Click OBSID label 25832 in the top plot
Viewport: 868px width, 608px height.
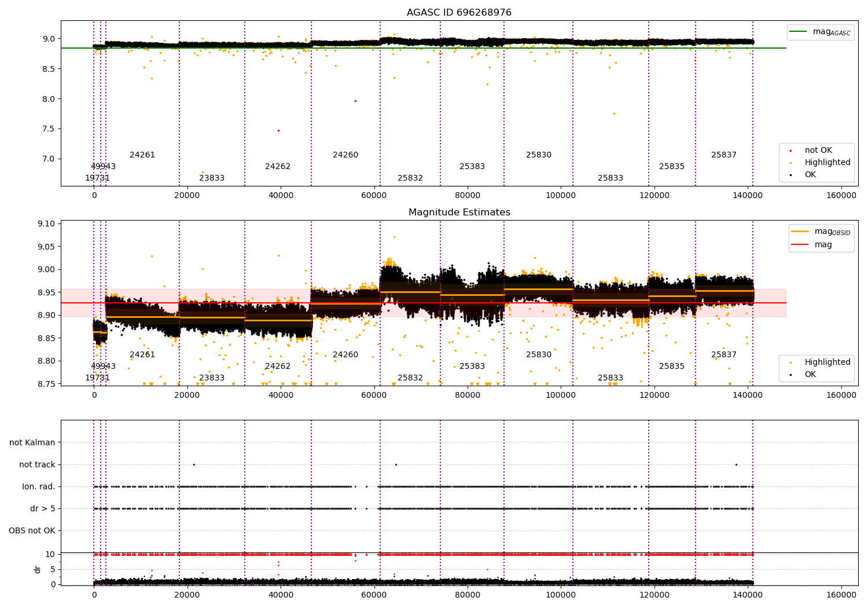point(410,178)
